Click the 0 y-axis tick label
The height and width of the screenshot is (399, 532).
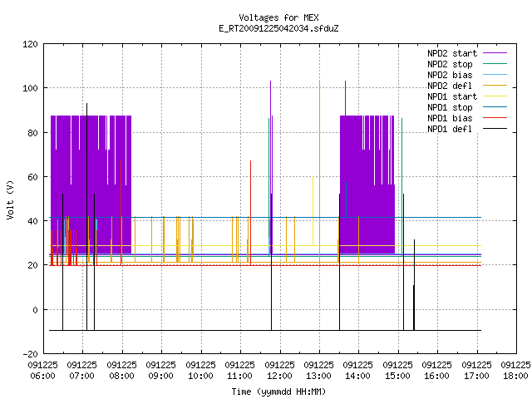coord(35,310)
